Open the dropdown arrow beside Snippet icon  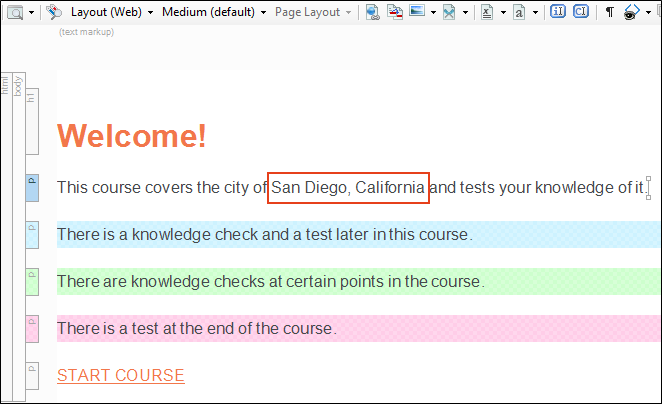[x=465, y=13]
